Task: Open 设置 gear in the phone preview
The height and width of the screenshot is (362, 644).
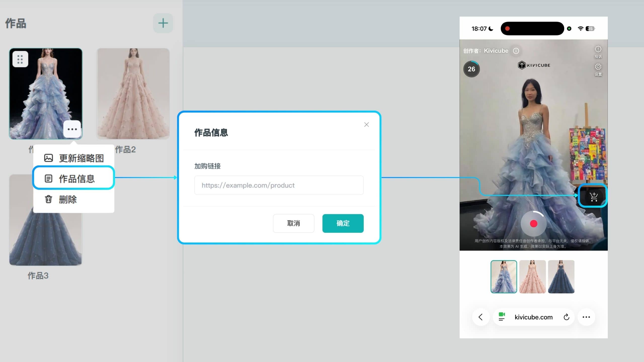Action: 598,70
